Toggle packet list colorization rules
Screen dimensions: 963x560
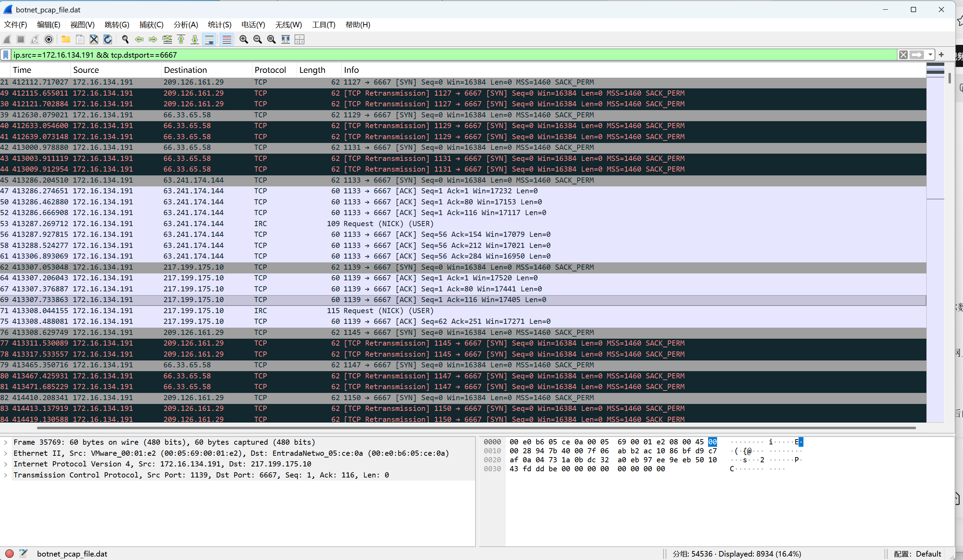tap(227, 39)
